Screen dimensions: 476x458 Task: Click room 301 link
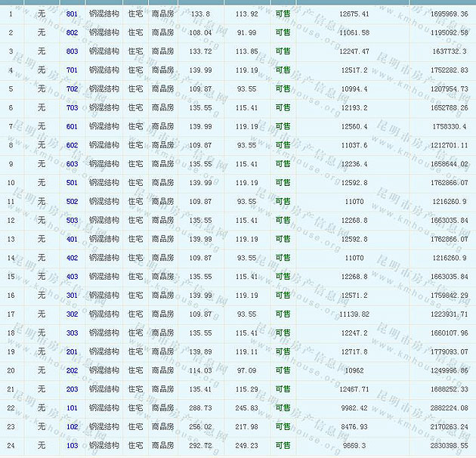72,296
